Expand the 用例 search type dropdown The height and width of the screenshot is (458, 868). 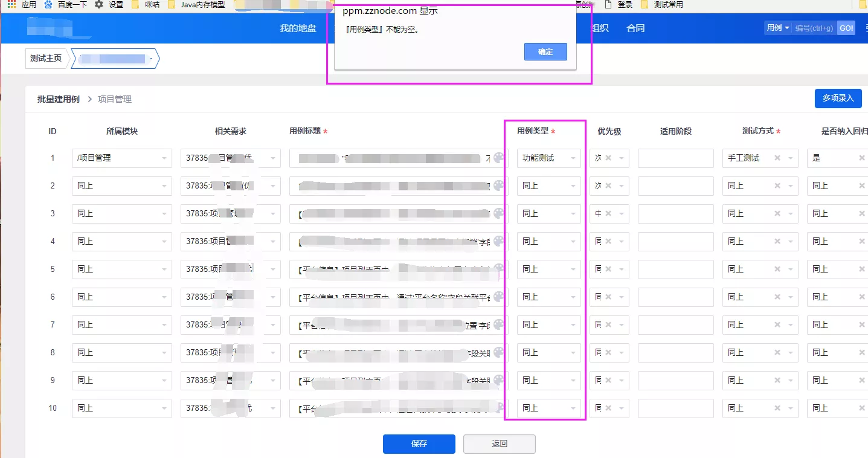(x=778, y=28)
